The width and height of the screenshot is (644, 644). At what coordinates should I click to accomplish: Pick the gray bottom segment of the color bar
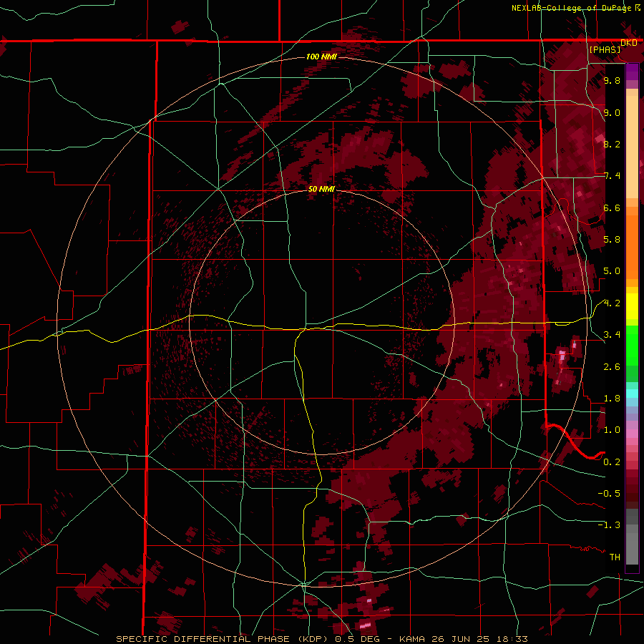632,537
